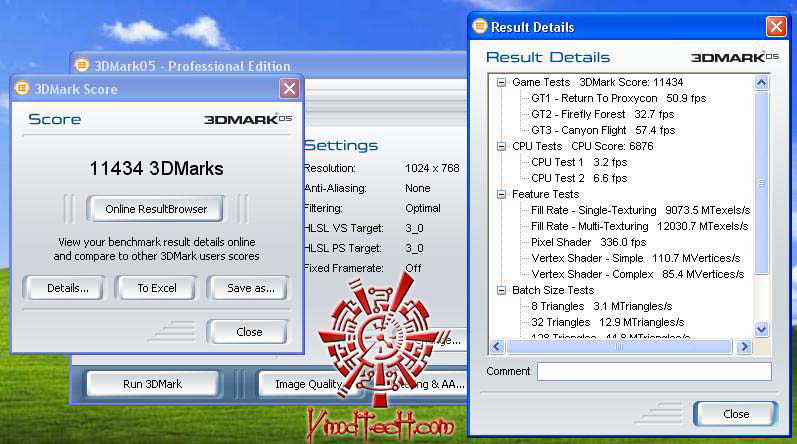Select Vertex Shader - Complex row

[637, 274]
